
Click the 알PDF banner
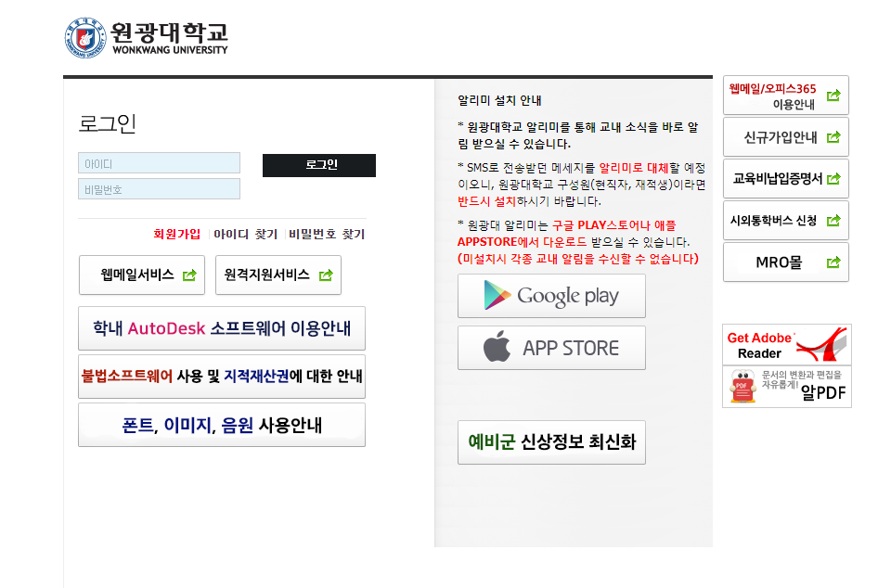click(787, 387)
